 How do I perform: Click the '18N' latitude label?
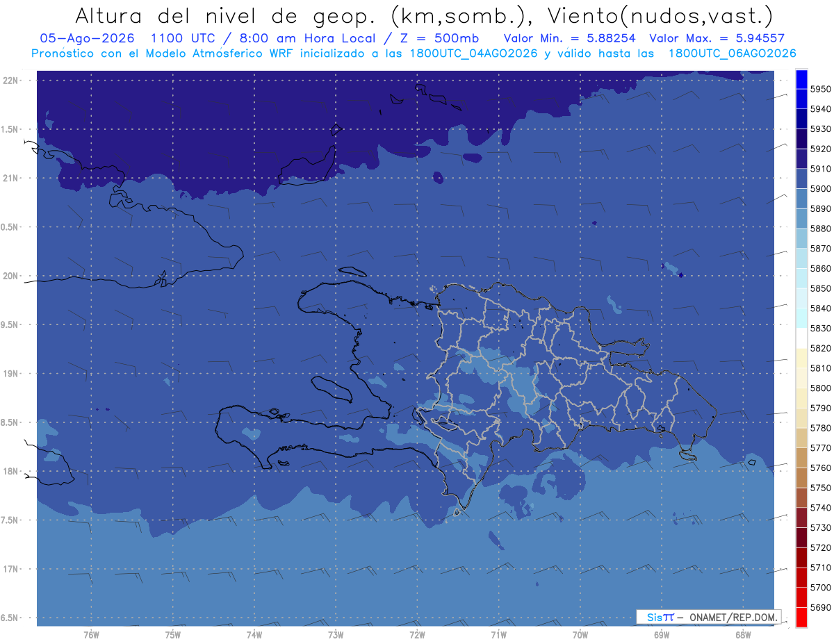click(x=10, y=472)
